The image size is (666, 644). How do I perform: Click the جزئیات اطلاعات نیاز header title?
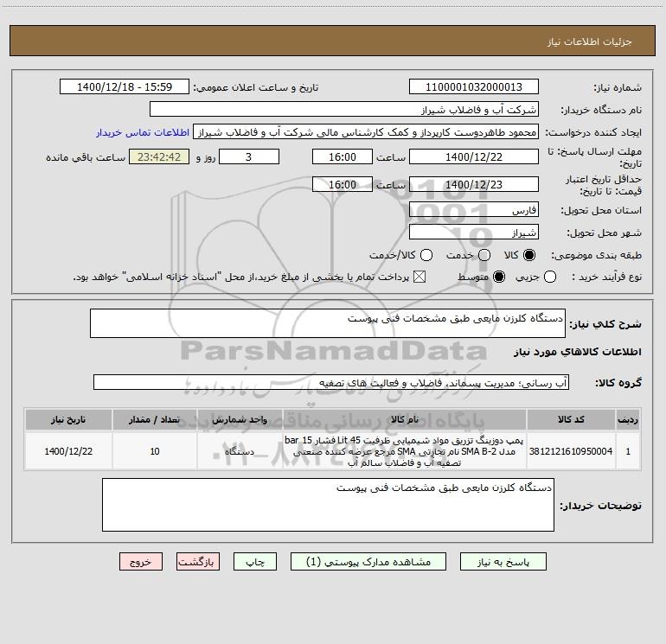(x=590, y=41)
